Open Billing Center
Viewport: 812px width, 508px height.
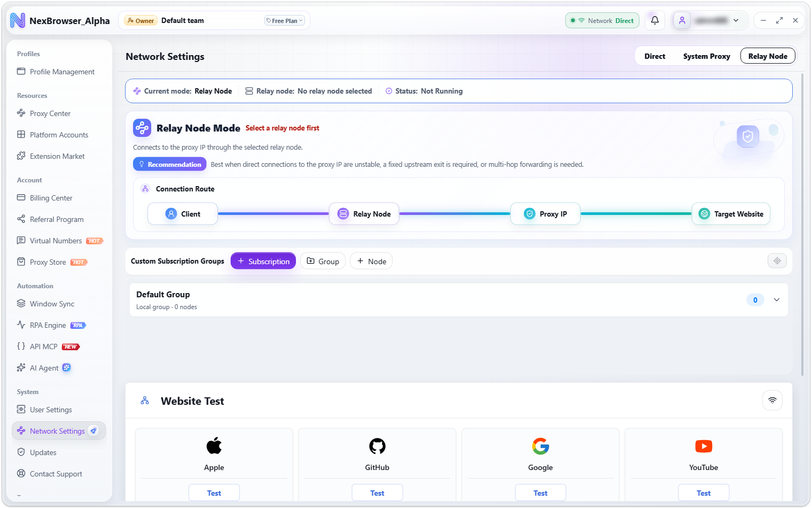pos(59,198)
